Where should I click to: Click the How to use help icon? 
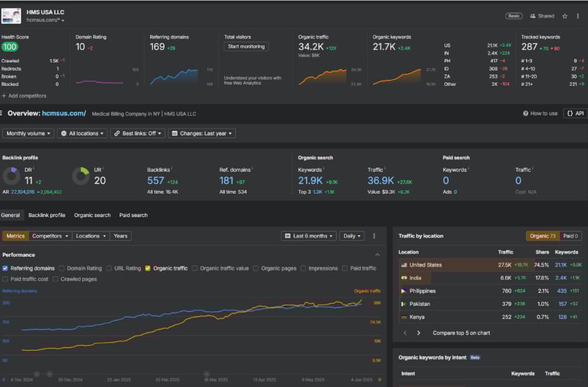(526, 113)
